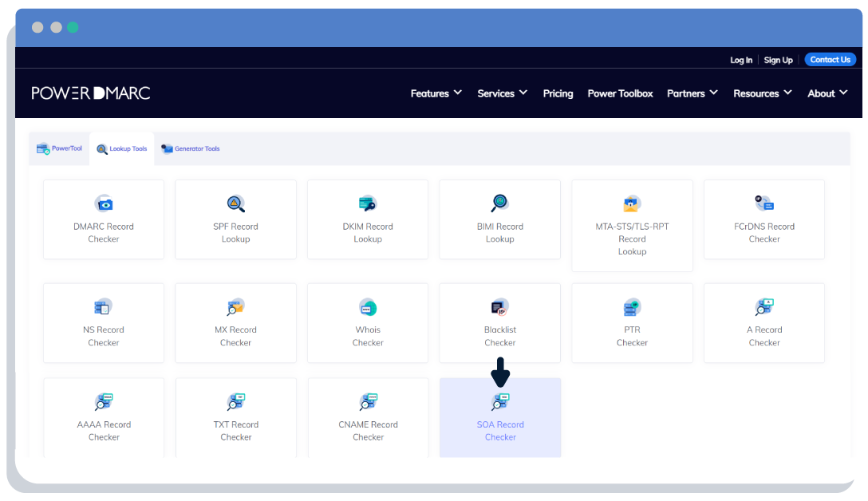The width and height of the screenshot is (868, 501).
Task: Open the Partners menu label
Action: (x=685, y=93)
